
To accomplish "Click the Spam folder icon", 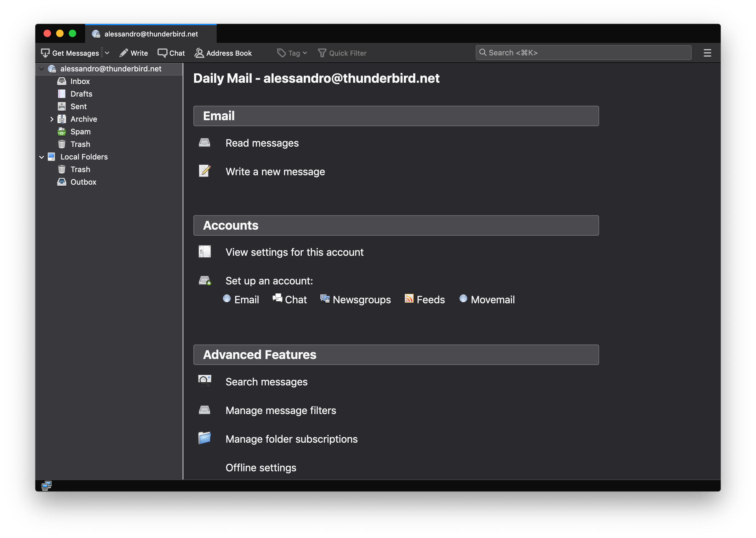I will pos(62,131).
